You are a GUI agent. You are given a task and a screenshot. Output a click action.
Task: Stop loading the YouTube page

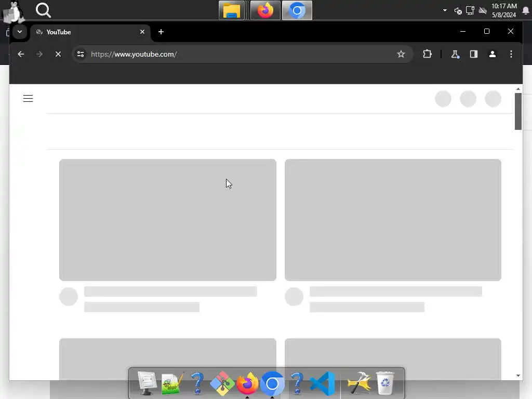point(58,54)
